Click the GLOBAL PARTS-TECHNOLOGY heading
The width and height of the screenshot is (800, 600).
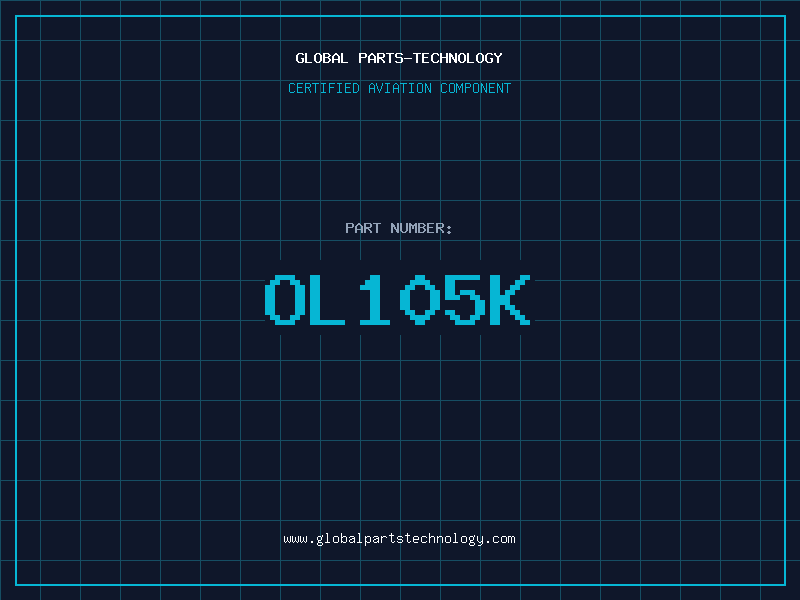pos(399,58)
